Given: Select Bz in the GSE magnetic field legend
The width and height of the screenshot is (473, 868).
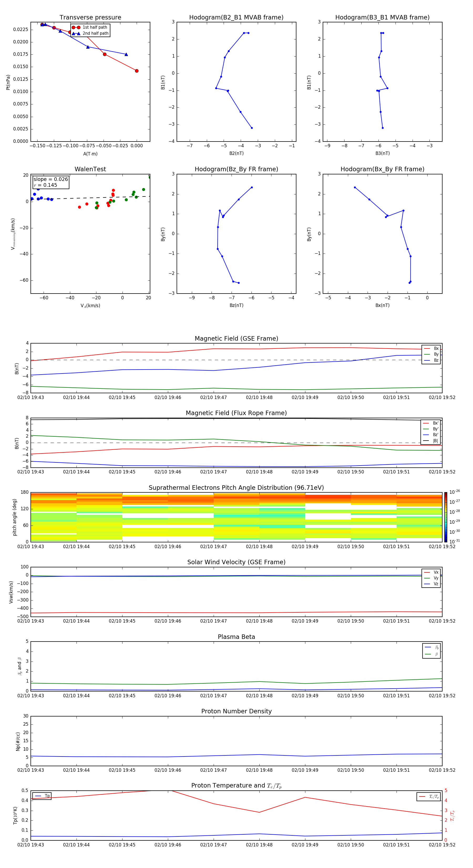Looking at the screenshot, I should [431, 360].
